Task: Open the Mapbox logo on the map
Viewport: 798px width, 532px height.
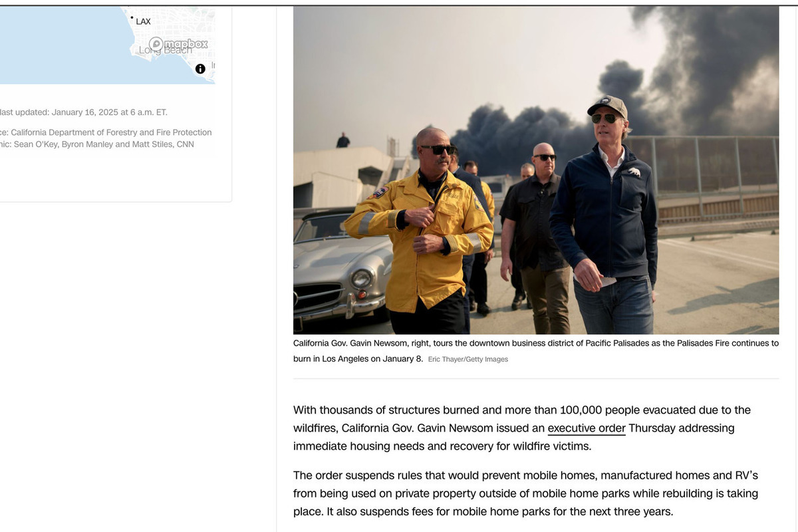Action: 178,44
